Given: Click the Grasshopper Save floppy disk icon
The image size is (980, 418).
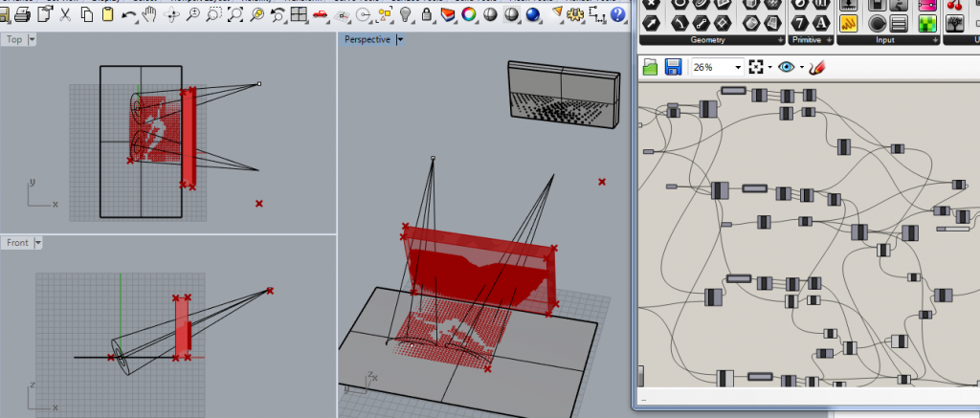Looking at the screenshot, I should [673, 67].
